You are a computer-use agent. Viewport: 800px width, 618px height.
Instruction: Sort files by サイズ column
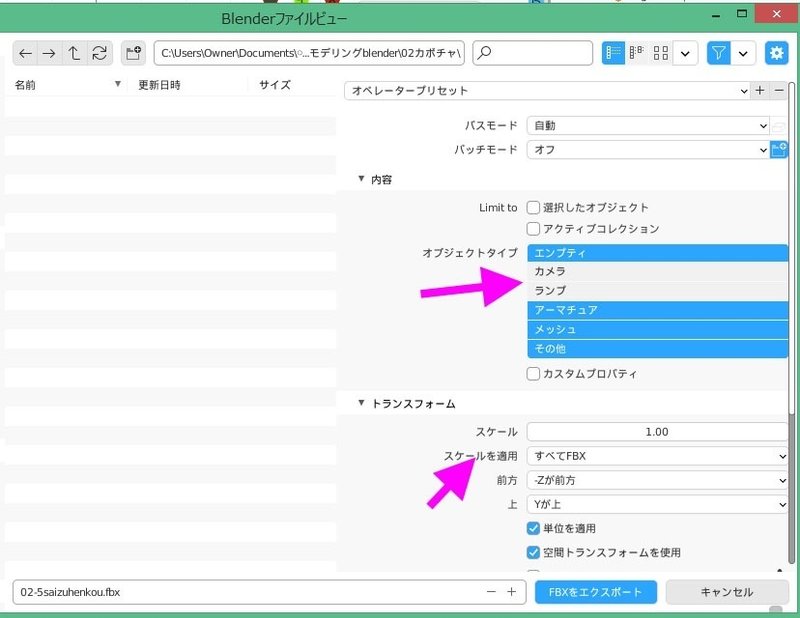(293, 85)
